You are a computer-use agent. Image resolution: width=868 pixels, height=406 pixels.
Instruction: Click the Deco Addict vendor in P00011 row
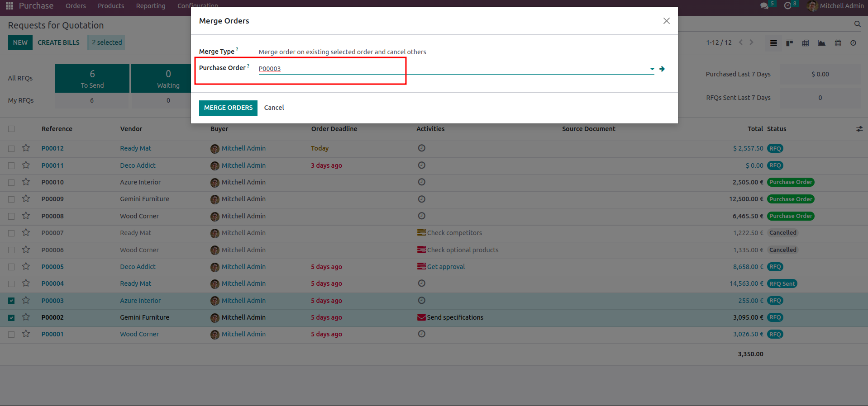[138, 165]
